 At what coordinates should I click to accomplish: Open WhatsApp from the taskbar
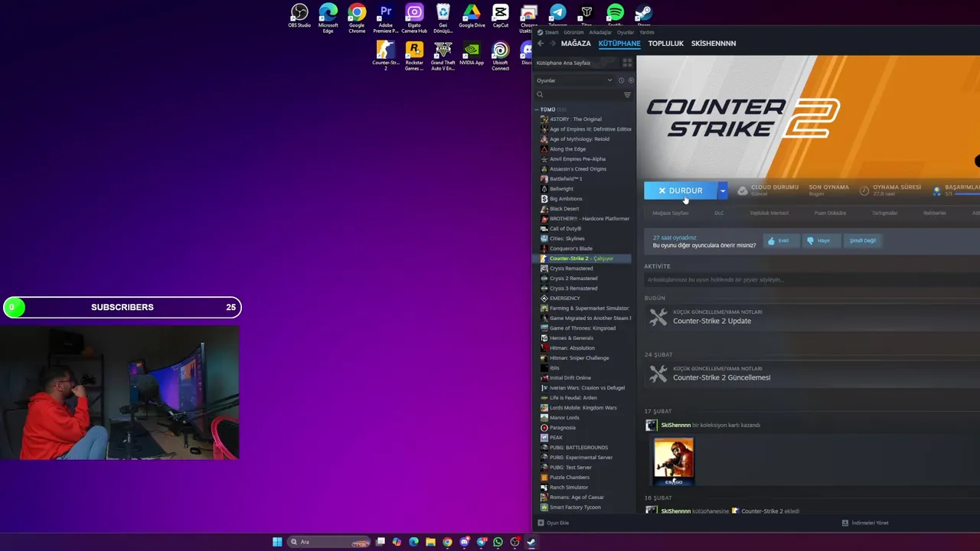pos(498,542)
